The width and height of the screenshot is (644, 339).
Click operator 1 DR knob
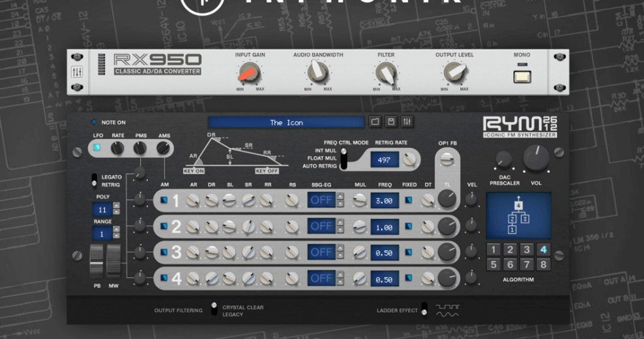coord(212,201)
